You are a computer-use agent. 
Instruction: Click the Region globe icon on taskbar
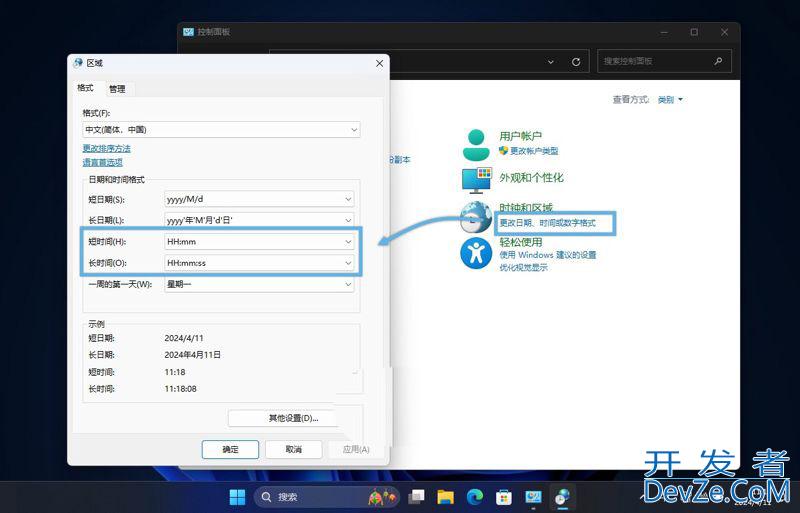tap(562, 497)
